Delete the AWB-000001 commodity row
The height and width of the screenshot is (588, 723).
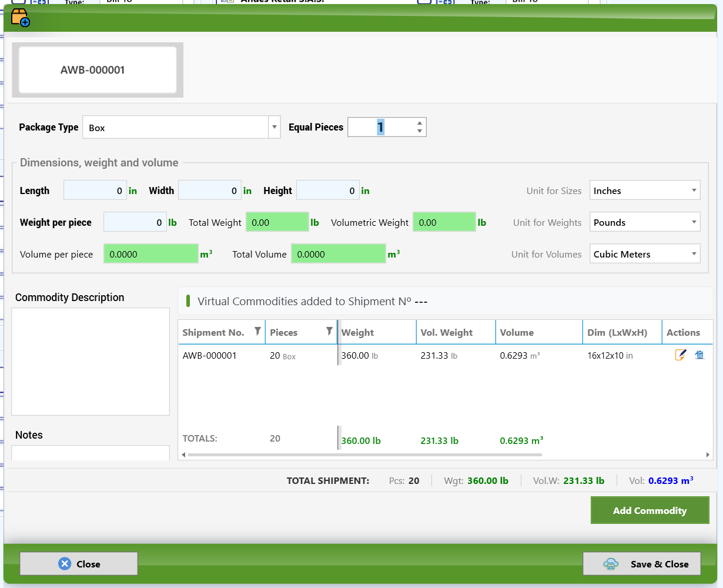(x=699, y=355)
